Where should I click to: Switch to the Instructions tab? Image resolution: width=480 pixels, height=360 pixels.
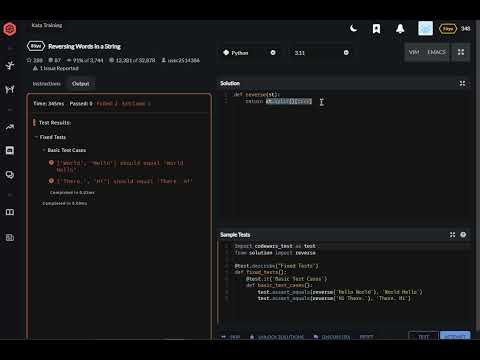[x=46, y=84]
